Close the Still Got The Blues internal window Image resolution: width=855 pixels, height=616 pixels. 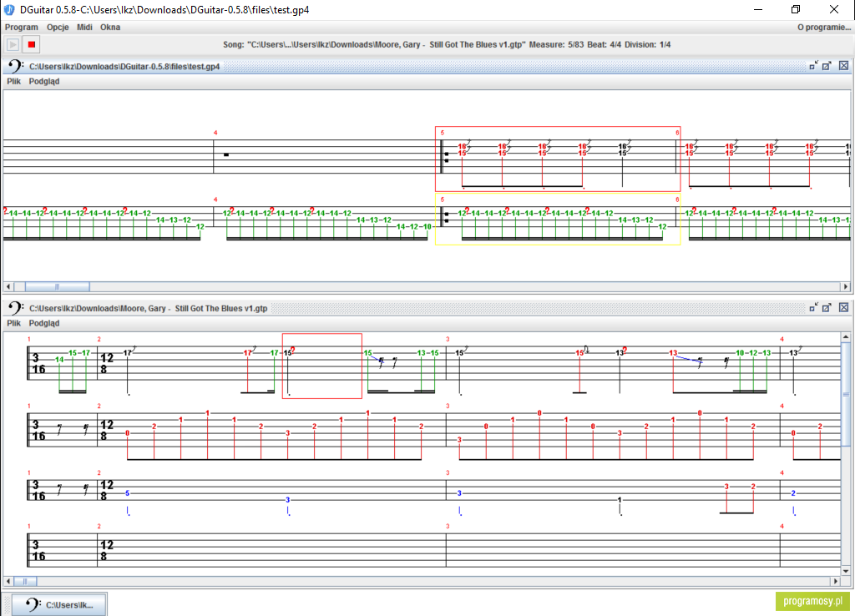(x=843, y=307)
